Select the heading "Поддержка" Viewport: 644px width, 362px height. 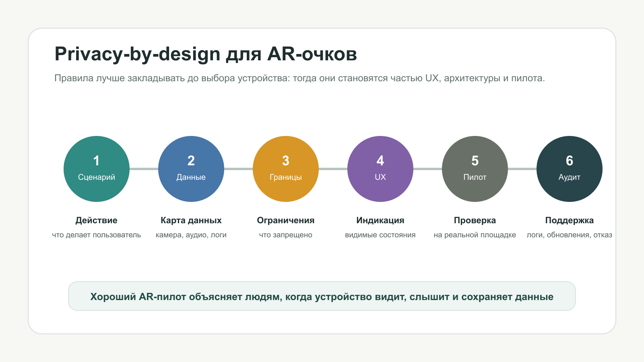click(570, 220)
